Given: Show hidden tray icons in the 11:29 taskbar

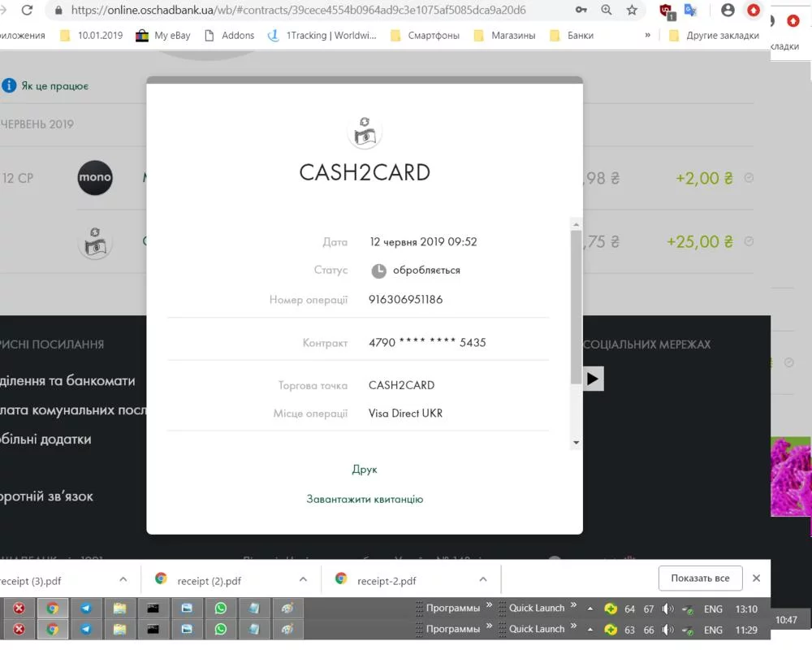Looking at the screenshot, I should click(x=590, y=629).
